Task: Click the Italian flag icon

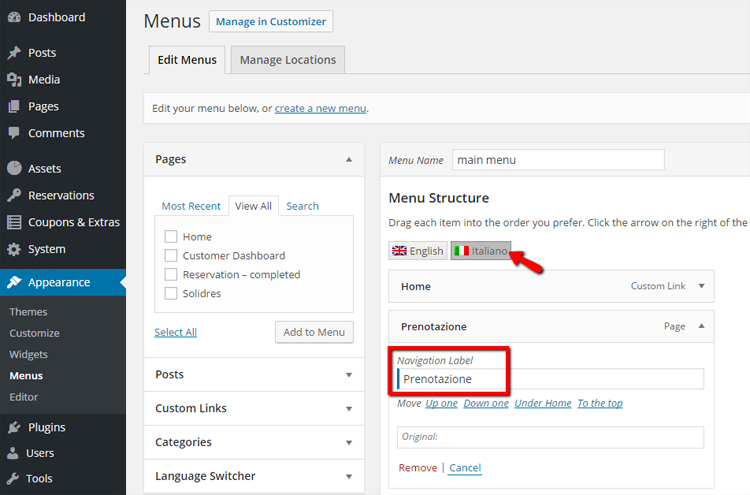Action: 462,251
